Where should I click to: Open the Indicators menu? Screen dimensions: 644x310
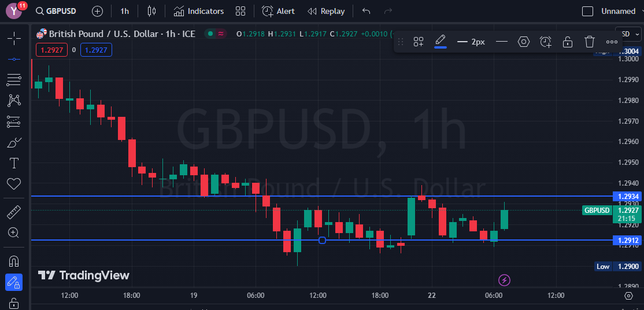(x=199, y=11)
